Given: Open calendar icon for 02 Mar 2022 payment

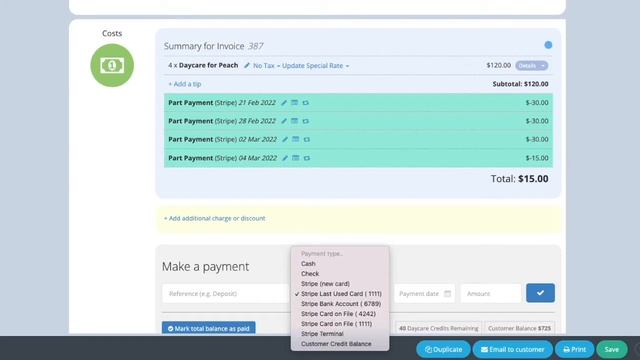Looking at the screenshot, I should tap(296, 140).
